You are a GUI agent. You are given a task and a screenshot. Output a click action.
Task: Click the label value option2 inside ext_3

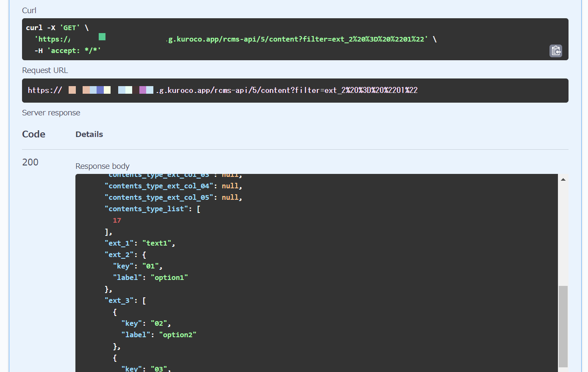[x=178, y=334]
